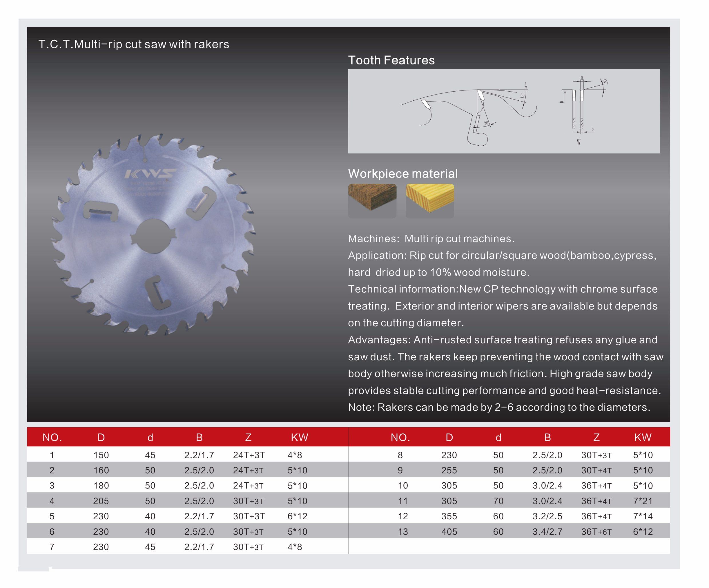709x588 pixels.
Task: Click the '3.2/2.5' thickness value
Action: [547, 516]
